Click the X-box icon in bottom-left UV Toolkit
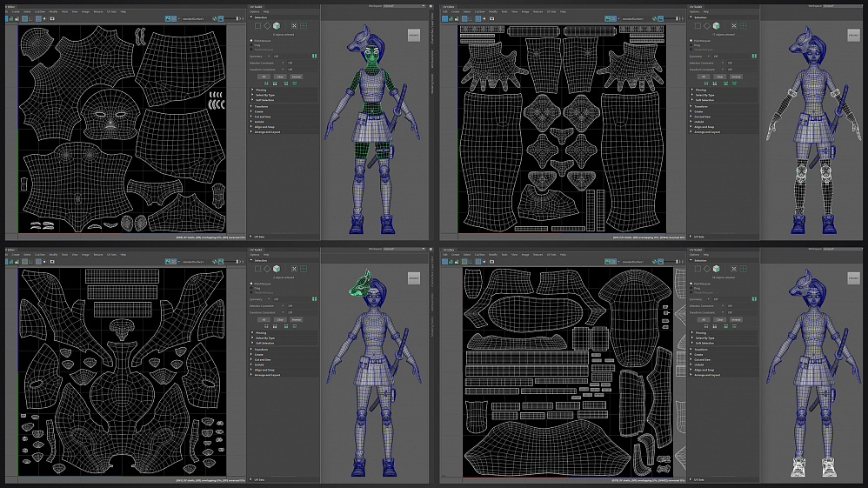 (x=294, y=269)
